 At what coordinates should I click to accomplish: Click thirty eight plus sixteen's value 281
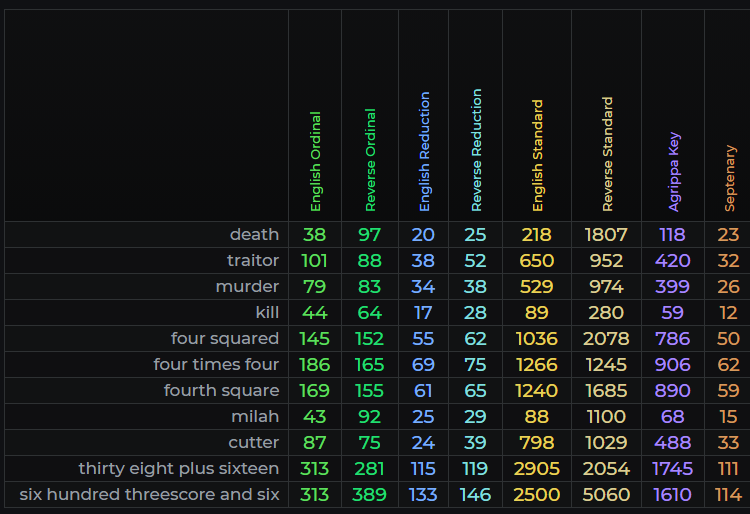369,469
